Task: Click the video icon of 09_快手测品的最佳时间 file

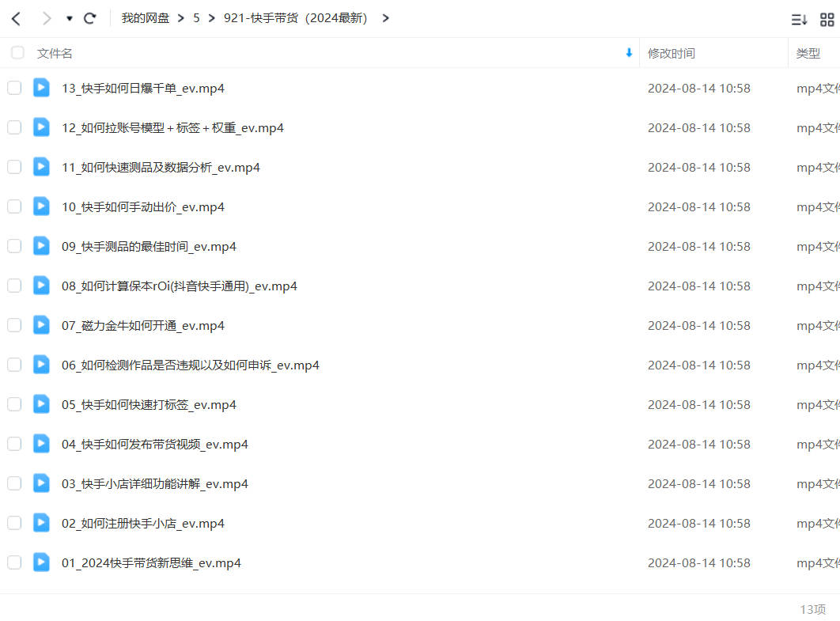Action: click(x=41, y=245)
